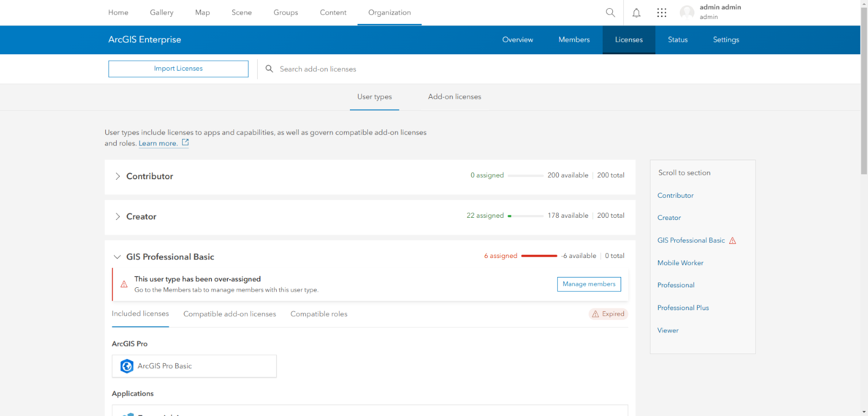868x416 pixels.
Task: Open the Groups page
Action: coord(286,12)
